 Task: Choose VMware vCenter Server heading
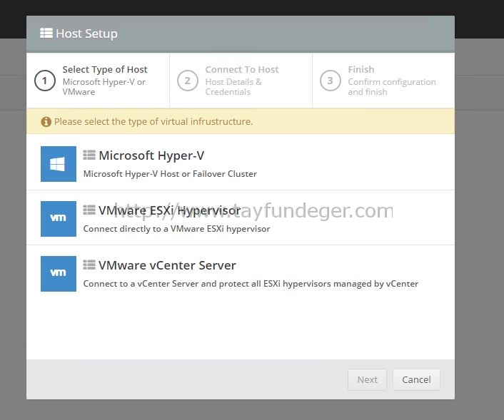click(167, 265)
